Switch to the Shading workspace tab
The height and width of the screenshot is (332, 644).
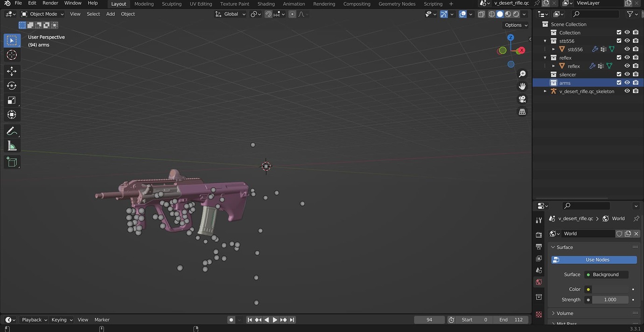[266, 4]
